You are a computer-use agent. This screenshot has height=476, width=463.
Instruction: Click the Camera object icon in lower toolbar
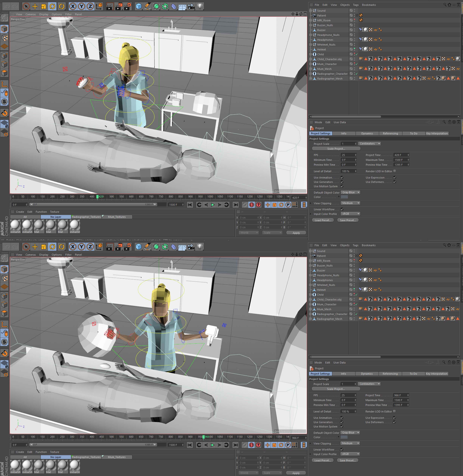pos(191,247)
